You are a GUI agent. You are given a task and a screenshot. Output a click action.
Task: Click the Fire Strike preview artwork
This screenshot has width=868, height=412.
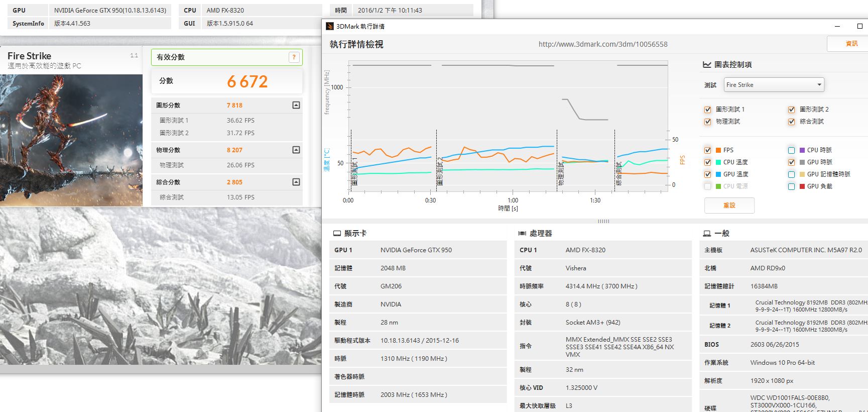tap(71, 140)
